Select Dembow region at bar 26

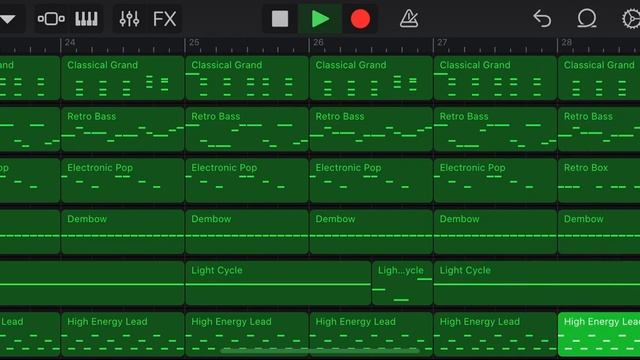(371, 232)
